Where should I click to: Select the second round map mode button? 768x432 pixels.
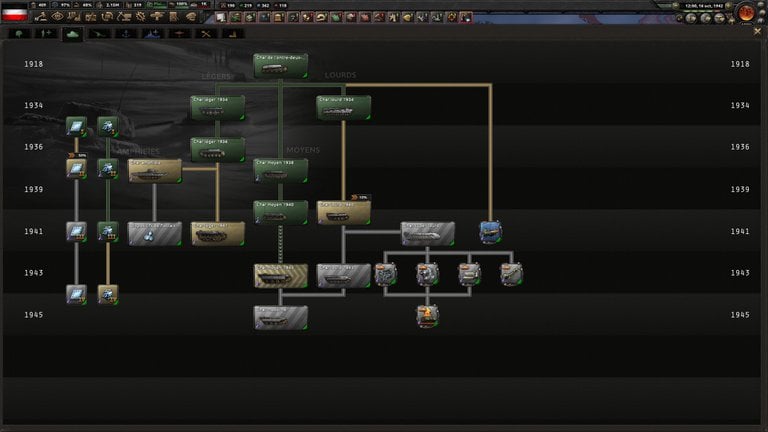pos(705,18)
